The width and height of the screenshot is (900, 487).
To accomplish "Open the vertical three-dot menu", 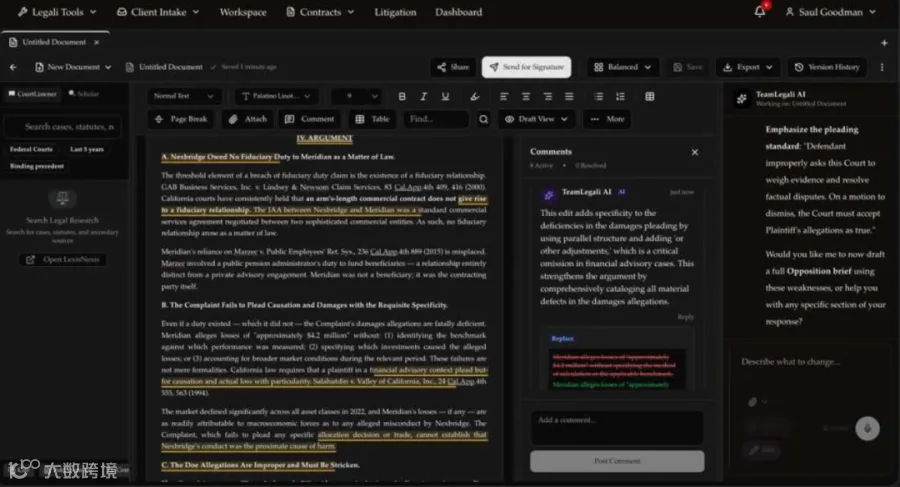I will point(882,67).
